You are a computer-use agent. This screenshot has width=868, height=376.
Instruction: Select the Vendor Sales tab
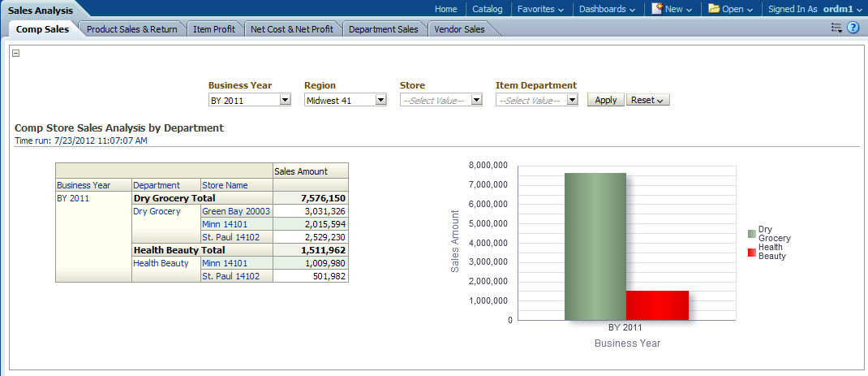coord(459,29)
